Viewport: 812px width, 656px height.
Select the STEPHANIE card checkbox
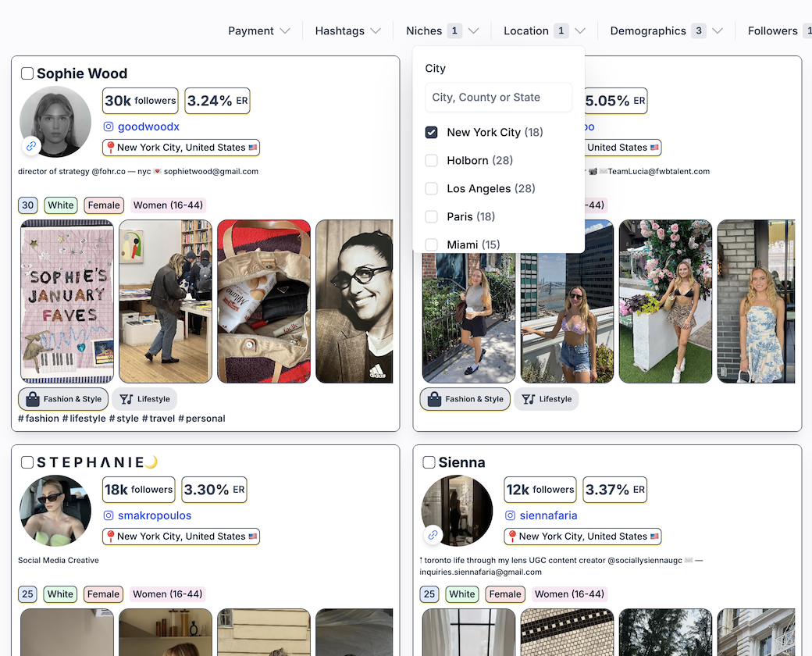(27, 462)
